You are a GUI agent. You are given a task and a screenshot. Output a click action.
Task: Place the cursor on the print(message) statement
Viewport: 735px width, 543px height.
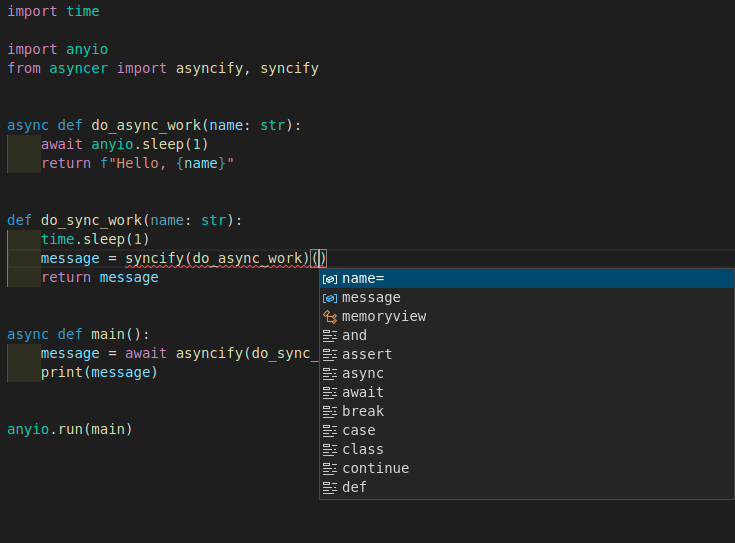point(99,373)
